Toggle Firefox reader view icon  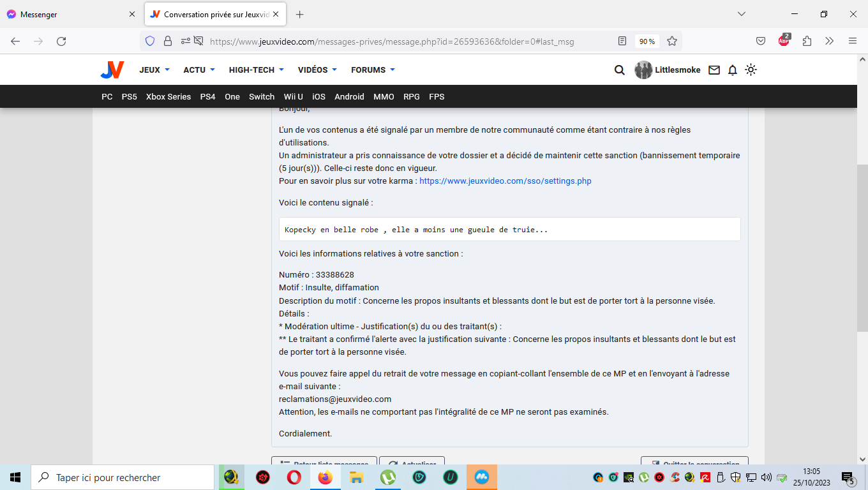pyautogui.click(x=622, y=41)
